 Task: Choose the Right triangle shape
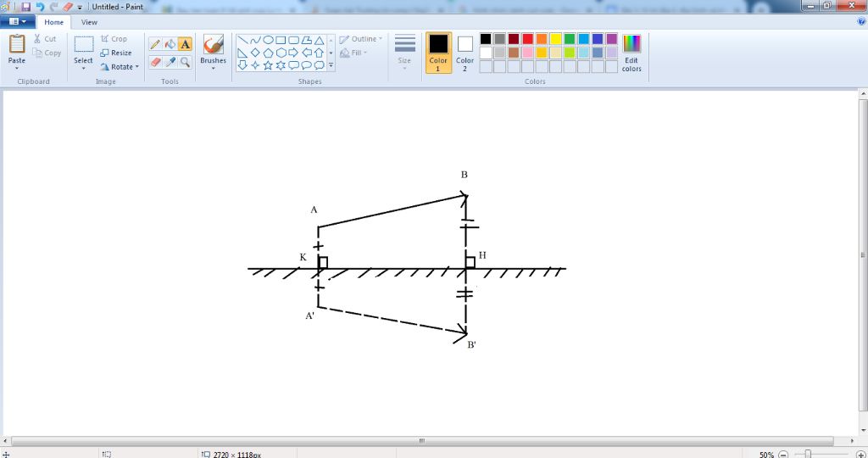242,53
